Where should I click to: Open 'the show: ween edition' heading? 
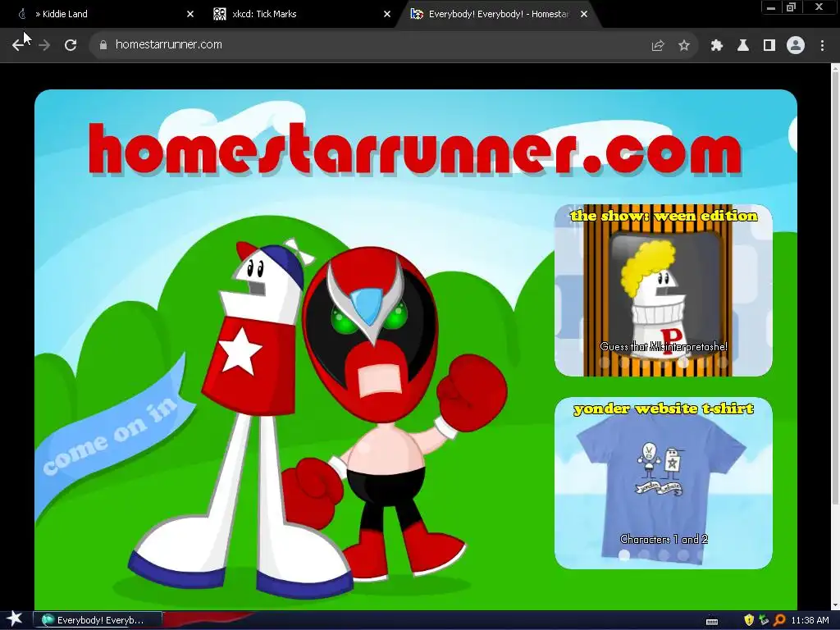coord(664,216)
